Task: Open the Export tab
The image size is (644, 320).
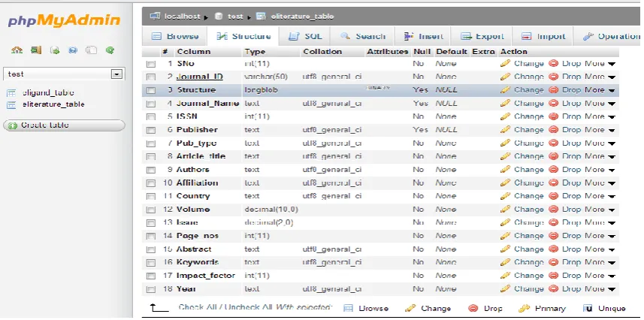Action: click(482, 36)
